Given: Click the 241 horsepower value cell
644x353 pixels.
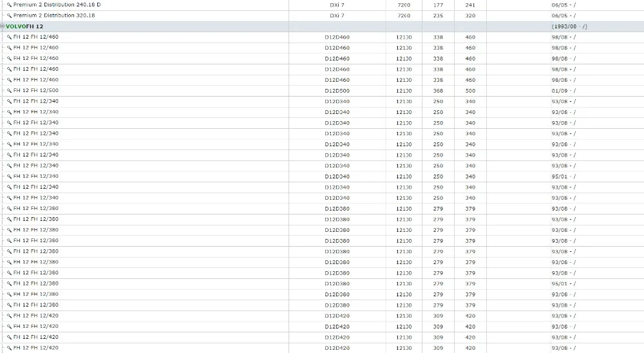Looking at the screenshot, I should tap(470, 5).
